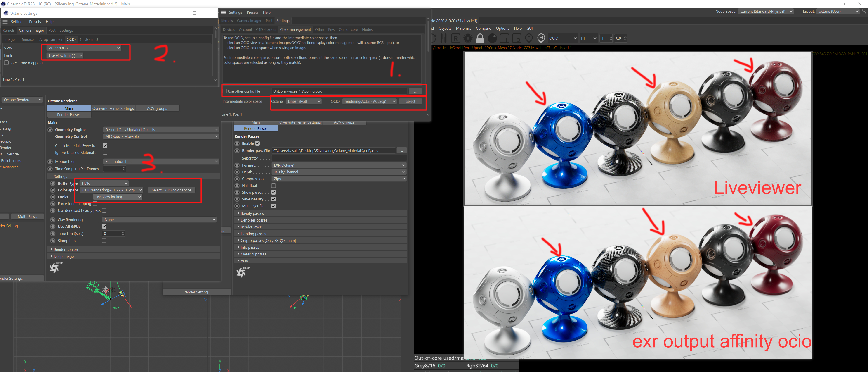The image size is (868, 372).
Task: Click the pause render icon
Action: 443,38
